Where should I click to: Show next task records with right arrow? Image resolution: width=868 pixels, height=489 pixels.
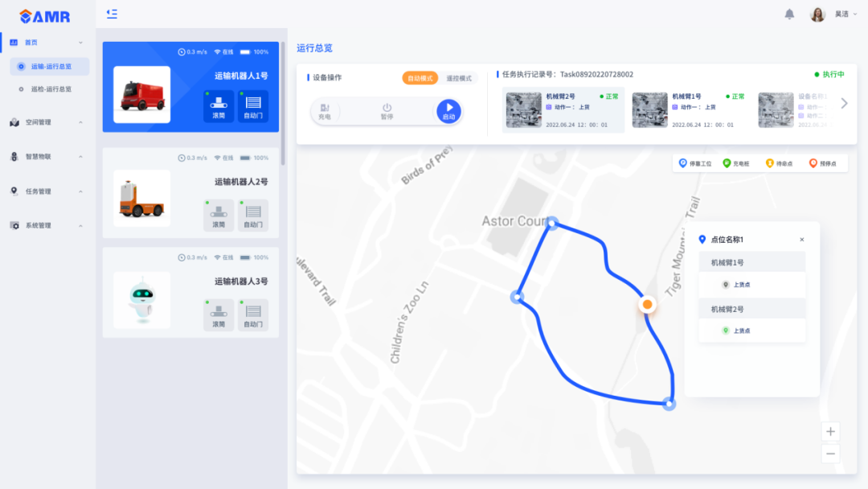(x=844, y=103)
